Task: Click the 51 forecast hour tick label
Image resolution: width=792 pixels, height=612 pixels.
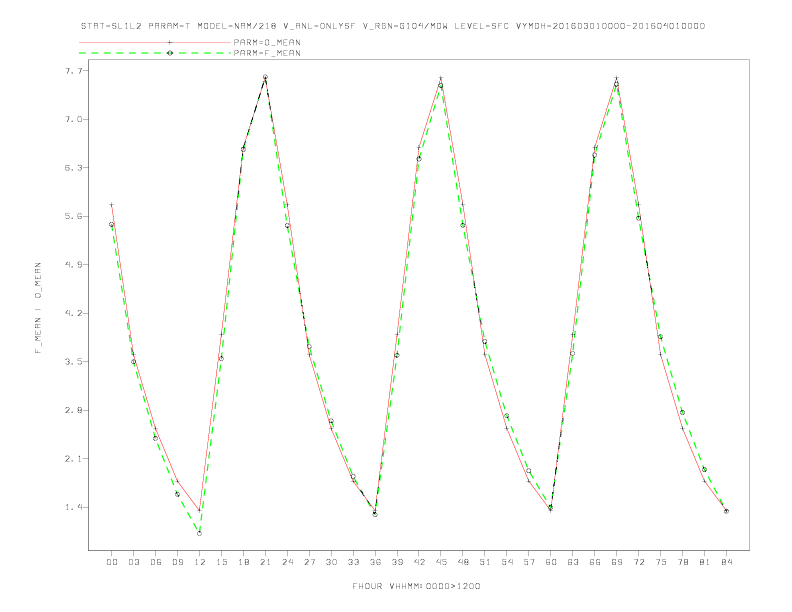Action: click(485, 562)
